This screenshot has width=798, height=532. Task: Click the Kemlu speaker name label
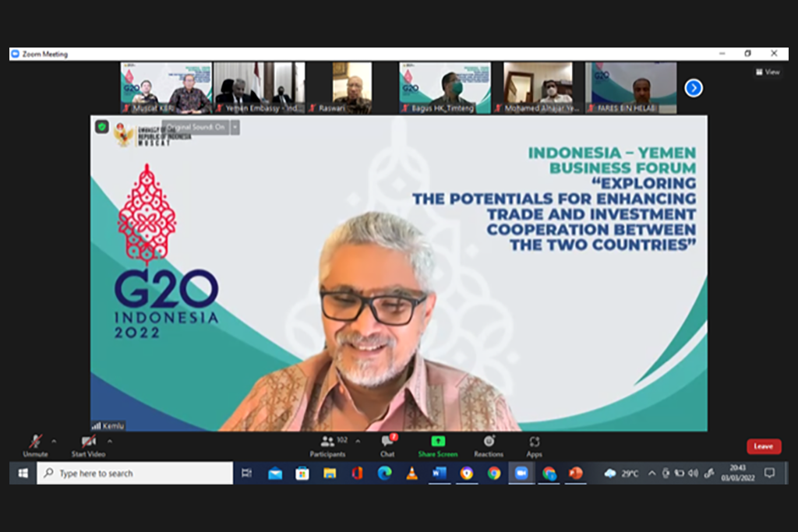tap(113, 426)
